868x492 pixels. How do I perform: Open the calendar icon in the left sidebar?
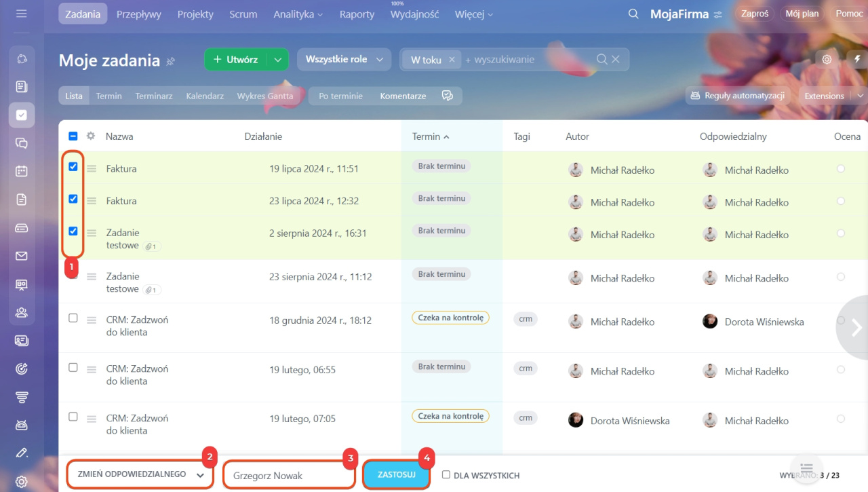pos(21,171)
